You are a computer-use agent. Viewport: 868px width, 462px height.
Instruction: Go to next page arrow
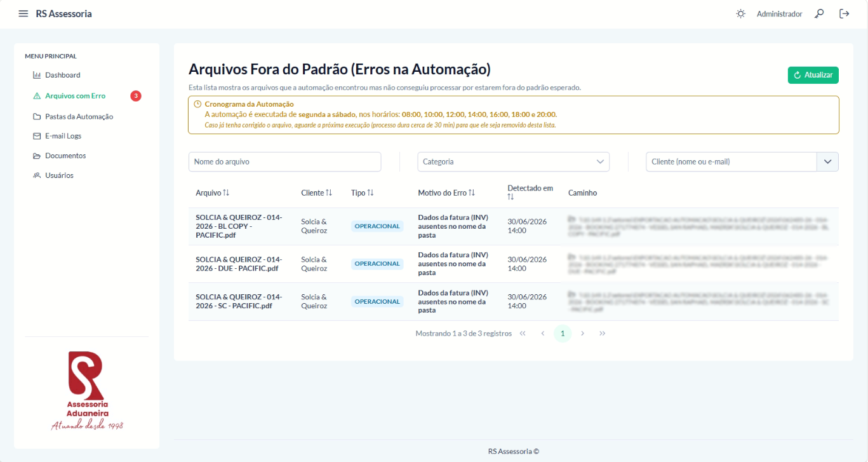pyautogui.click(x=582, y=333)
